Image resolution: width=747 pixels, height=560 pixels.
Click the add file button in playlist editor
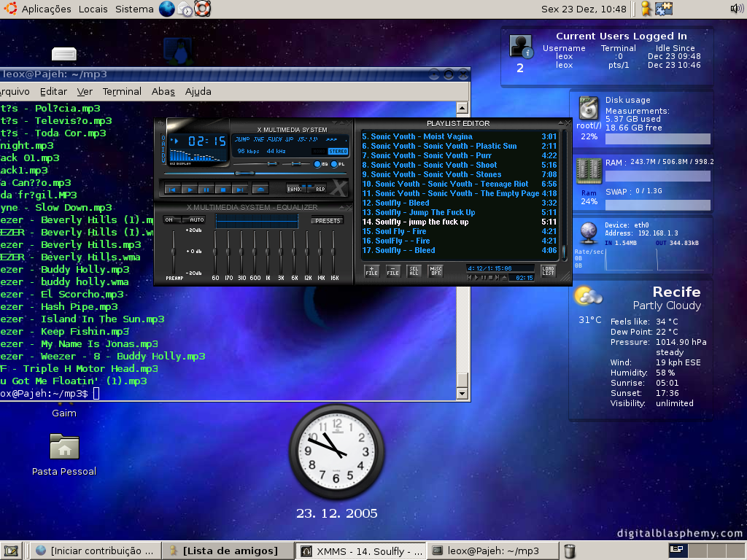371,271
